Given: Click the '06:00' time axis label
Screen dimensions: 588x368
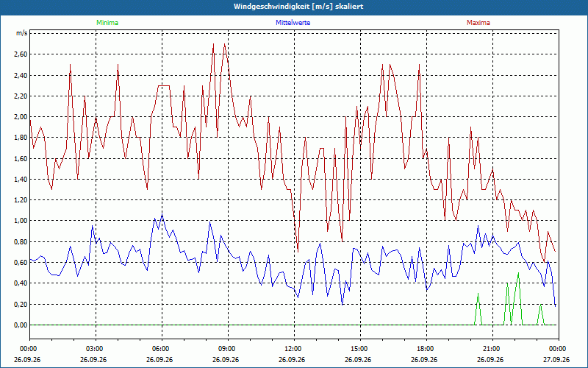Looking at the screenshot, I should pos(162,349).
